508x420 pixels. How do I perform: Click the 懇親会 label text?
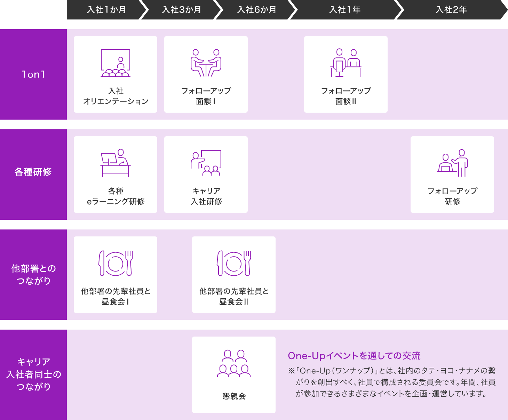[x=234, y=396]
